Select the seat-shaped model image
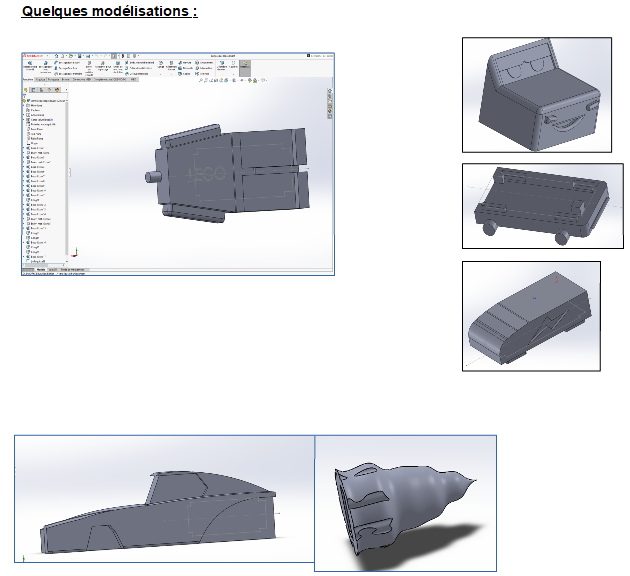This screenshot has height=576, width=630. point(536,95)
